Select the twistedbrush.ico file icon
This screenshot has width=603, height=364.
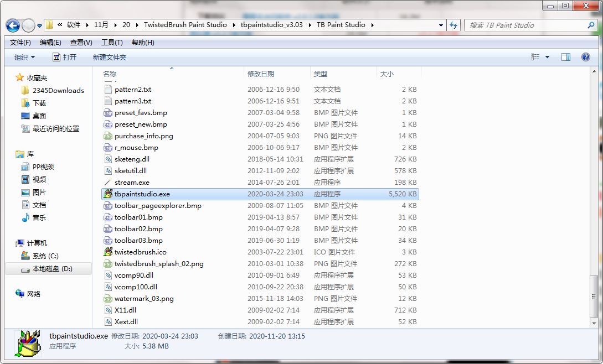tap(108, 252)
